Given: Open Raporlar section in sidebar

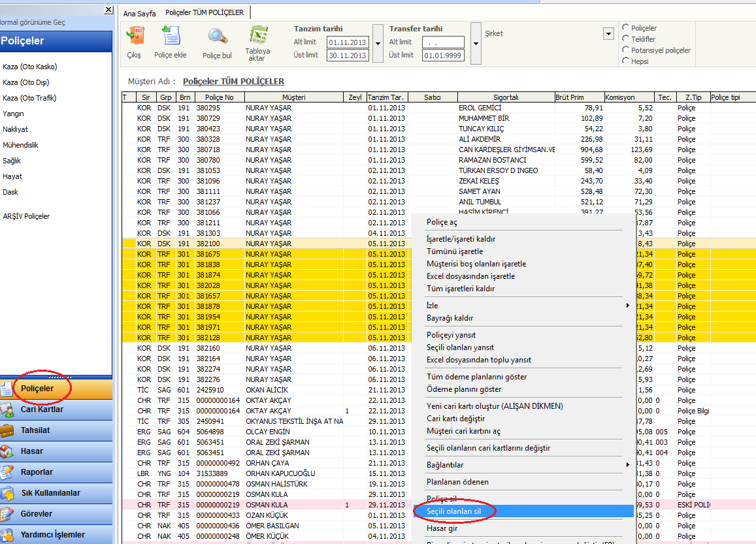Looking at the screenshot, I should point(37,472).
